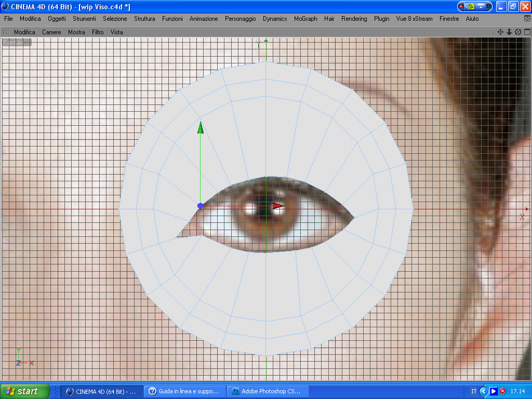532x399 pixels.
Task: Expand the viewport Mostra dropdown menu
Action: click(76, 32)
